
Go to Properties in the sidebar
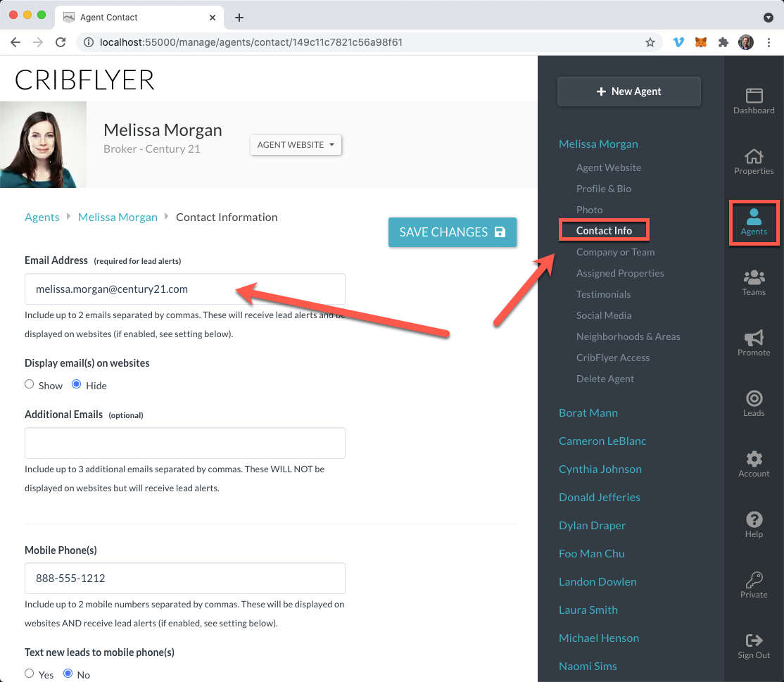tap(754, 161)
